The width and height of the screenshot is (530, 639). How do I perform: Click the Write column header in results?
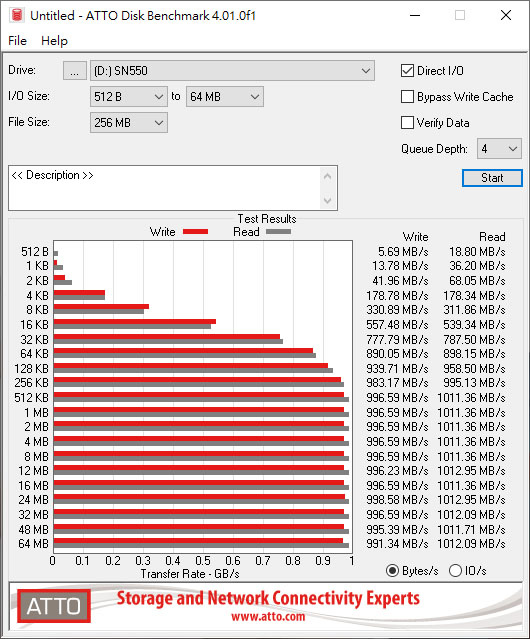coord(416,237)
